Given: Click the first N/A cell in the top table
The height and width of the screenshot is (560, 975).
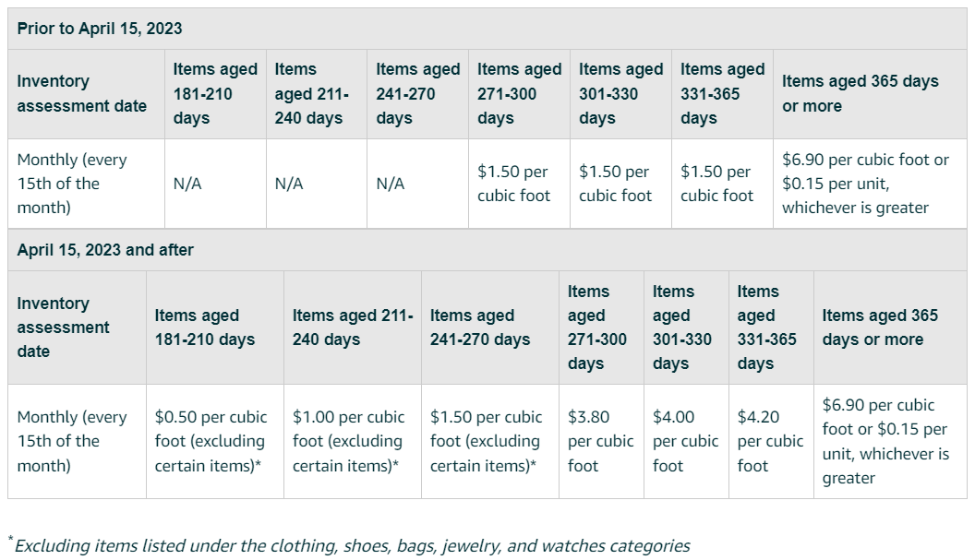Looking at the screenshot, I should (215, 184).
